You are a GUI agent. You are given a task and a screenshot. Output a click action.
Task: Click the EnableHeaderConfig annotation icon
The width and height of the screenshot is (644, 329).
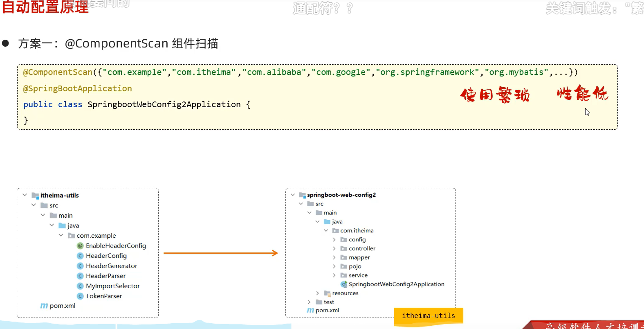tap(80, 246)
